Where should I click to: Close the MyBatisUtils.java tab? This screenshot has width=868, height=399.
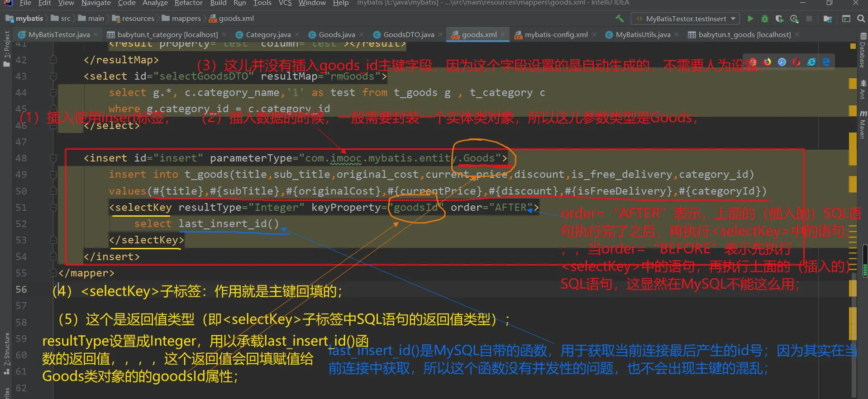[x=677, y=35]
